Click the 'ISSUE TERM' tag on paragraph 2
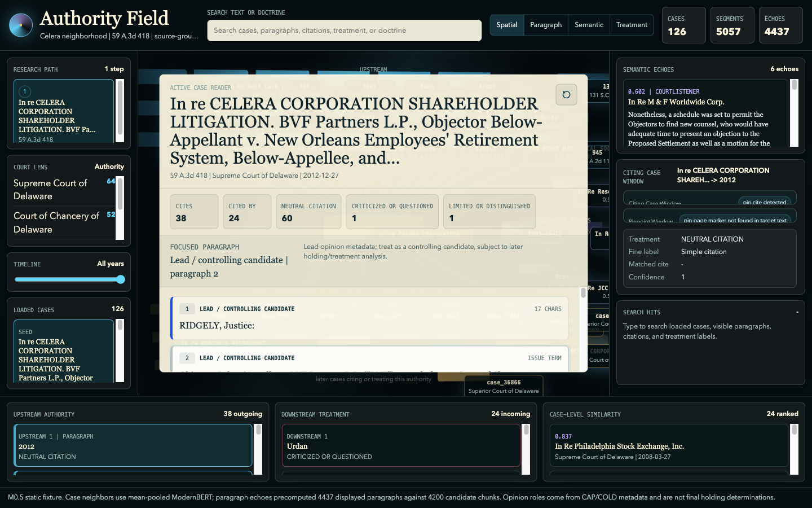The image size is (812, 508). click(x=544, y=358)
